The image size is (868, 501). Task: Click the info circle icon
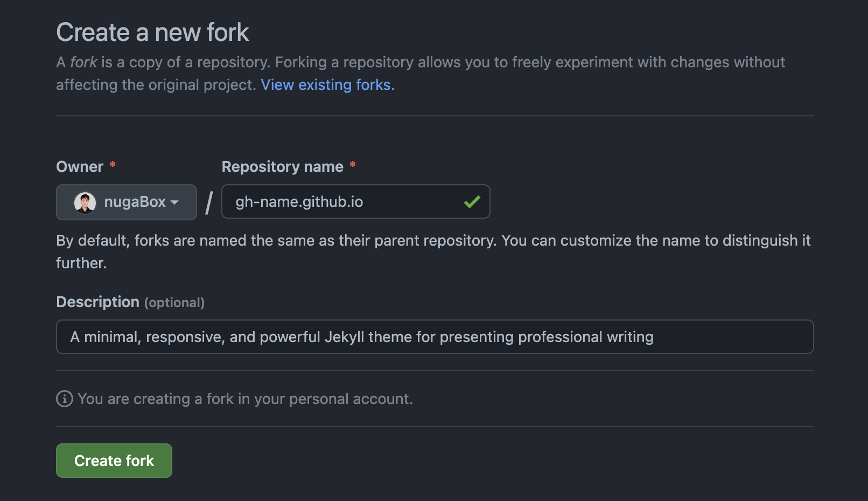[x=65, y=399]
